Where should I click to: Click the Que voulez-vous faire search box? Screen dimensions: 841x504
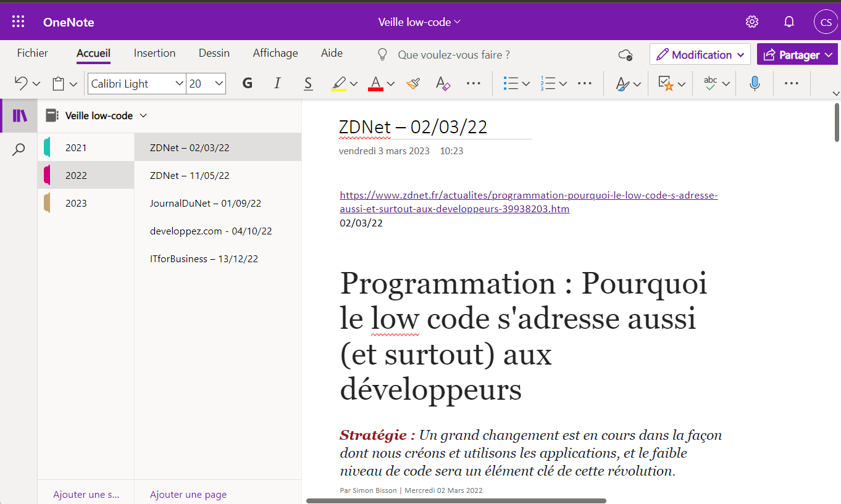[454, 55]
